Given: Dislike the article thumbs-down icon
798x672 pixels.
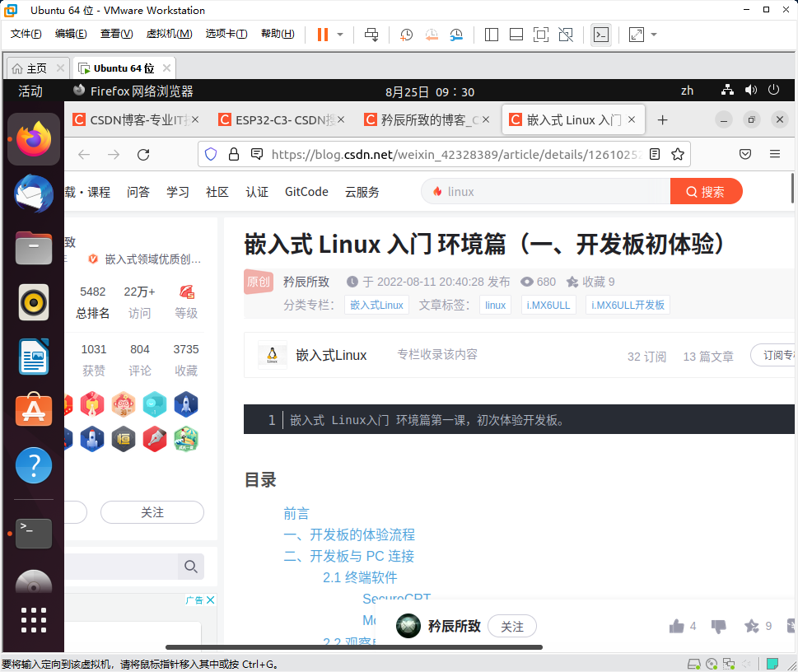Looking at the screenshot, I should 719,626.
